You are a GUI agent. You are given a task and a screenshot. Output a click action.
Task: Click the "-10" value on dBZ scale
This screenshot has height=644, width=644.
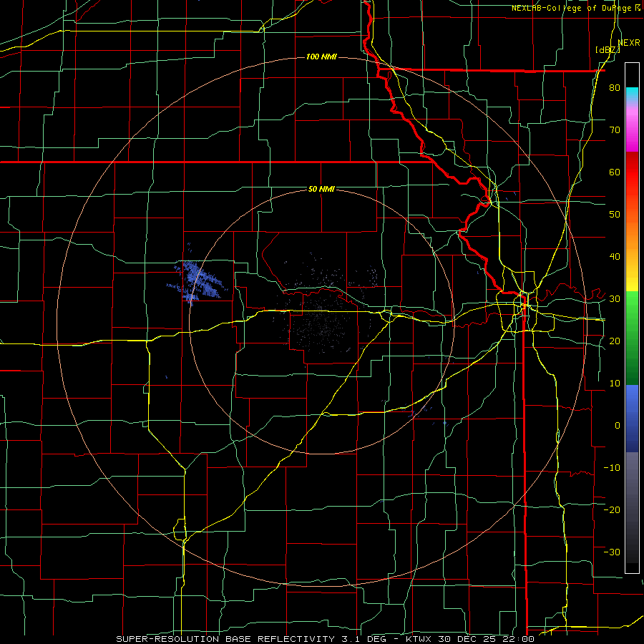(x=612, y=468)
